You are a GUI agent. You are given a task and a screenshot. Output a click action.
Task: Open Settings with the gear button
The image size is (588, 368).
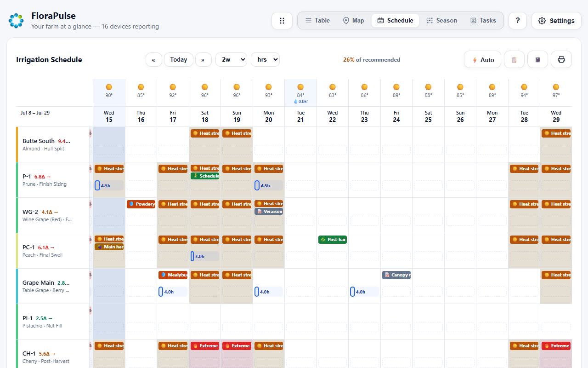point(556,21)
